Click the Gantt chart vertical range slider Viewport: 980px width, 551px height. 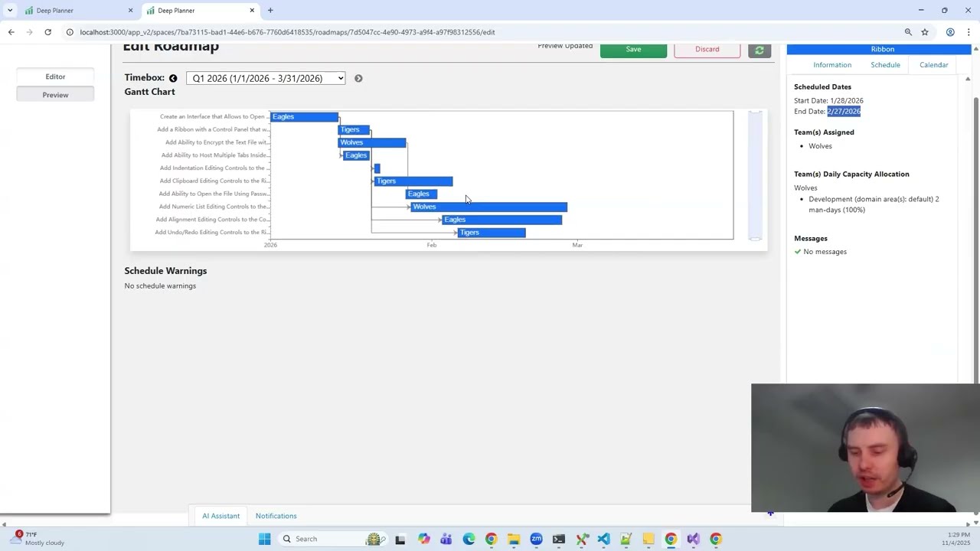coord(755,176)
